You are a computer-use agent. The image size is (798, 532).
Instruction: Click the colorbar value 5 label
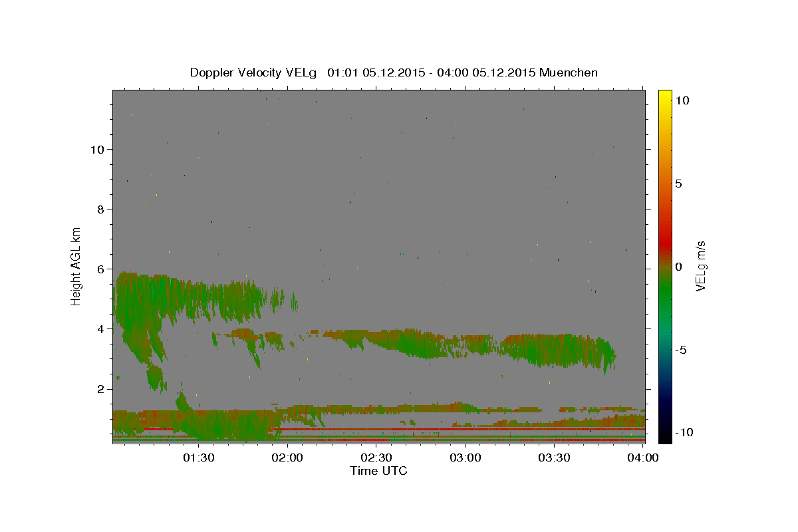(x=678, y=184)
